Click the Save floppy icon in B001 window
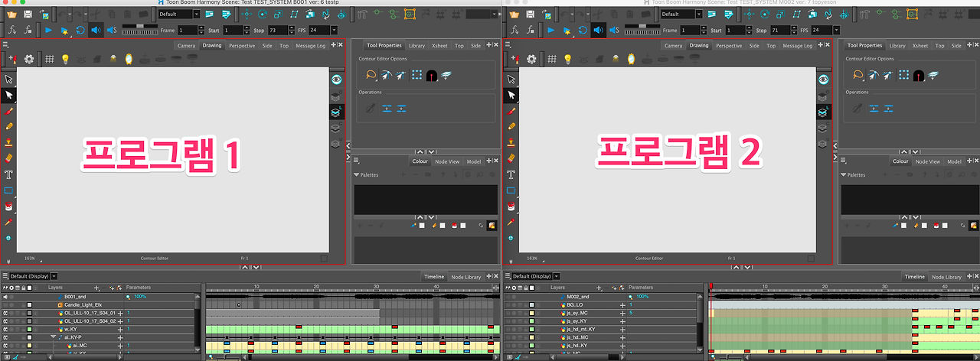Screen dimensions: 980x361 click(x=28, y=14)
